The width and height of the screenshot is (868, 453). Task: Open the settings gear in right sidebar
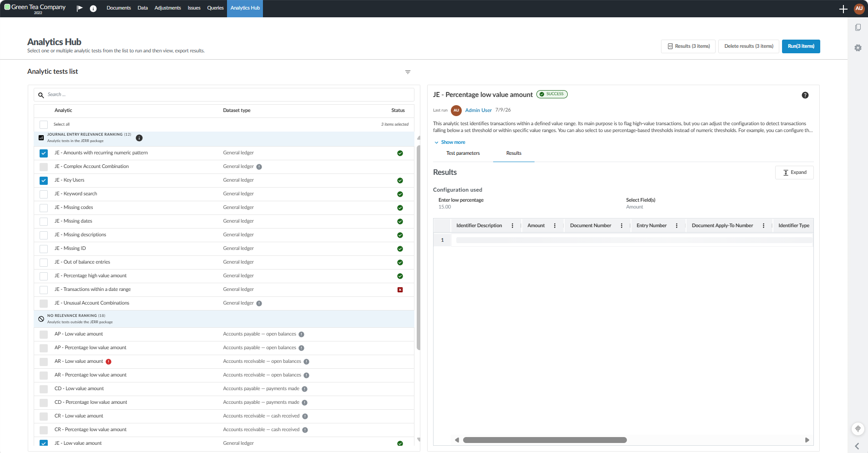coord(858,48)
